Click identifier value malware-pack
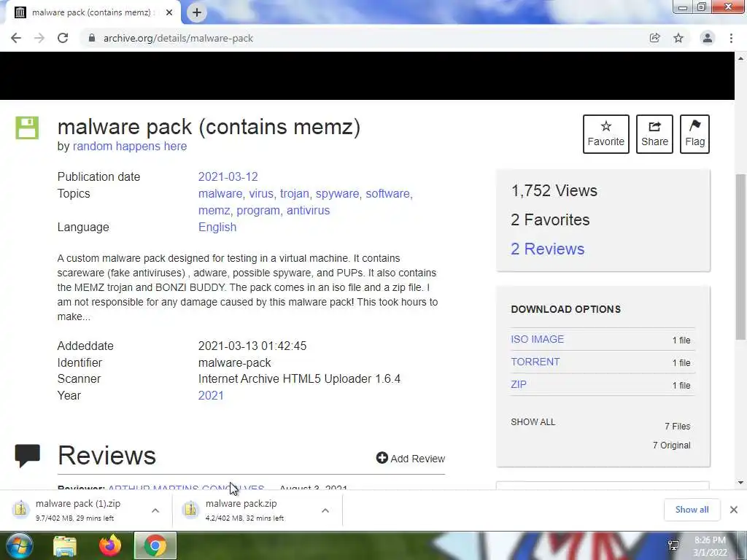The image size is (747, 560). (x=234, y=363)
